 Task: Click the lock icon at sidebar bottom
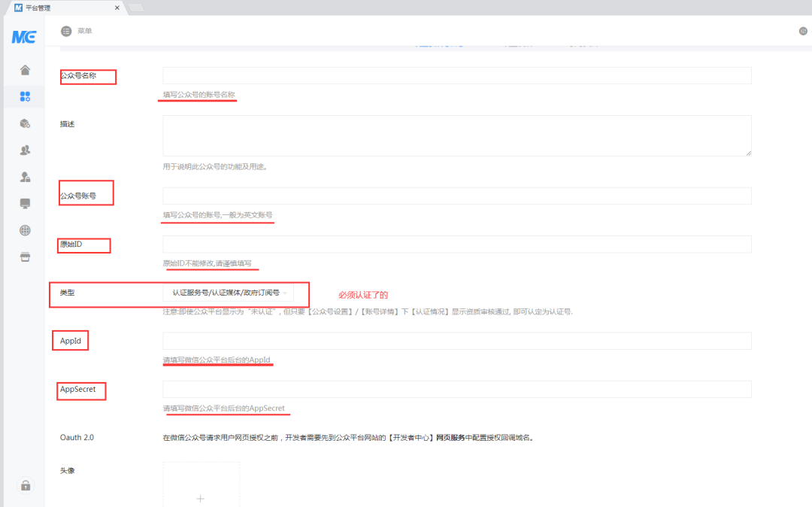pyautogui.click(x=26, y=485)
